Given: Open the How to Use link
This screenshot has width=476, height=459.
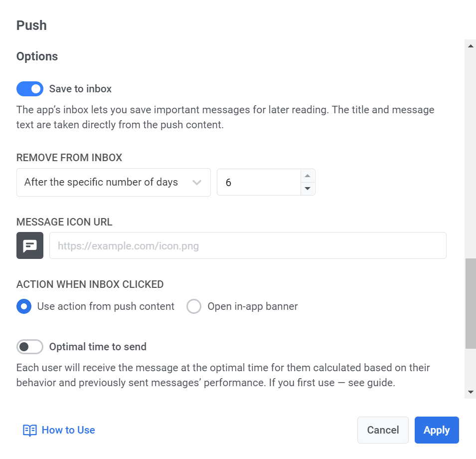Looking at the screenshot, I should [68, 430].
